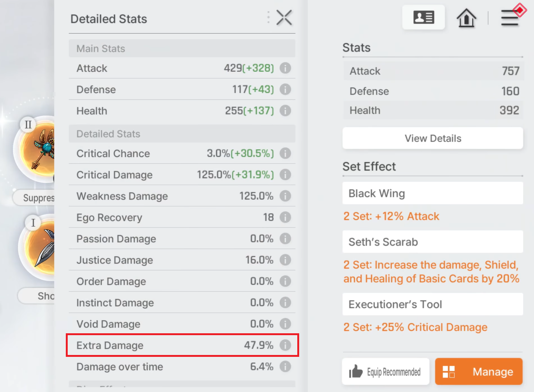Viewport: 534px width, 392px height.
Task: Select Equip Recommended button
Action: [x=386, y=371]
